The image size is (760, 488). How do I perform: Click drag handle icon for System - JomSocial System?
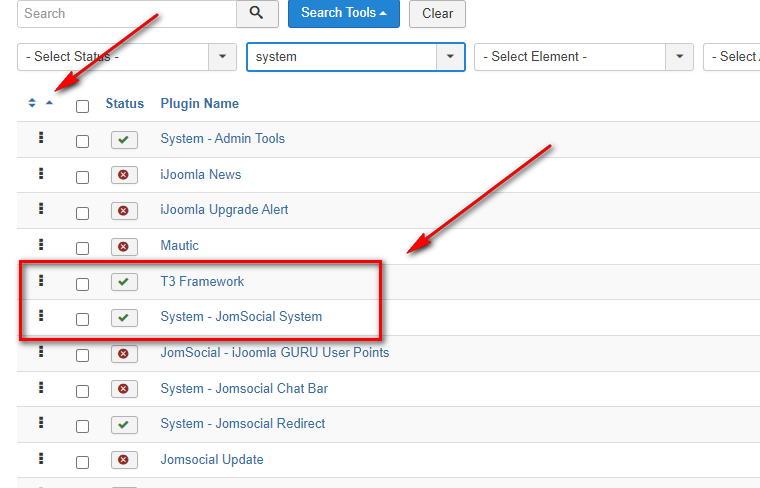click(41, 316)
